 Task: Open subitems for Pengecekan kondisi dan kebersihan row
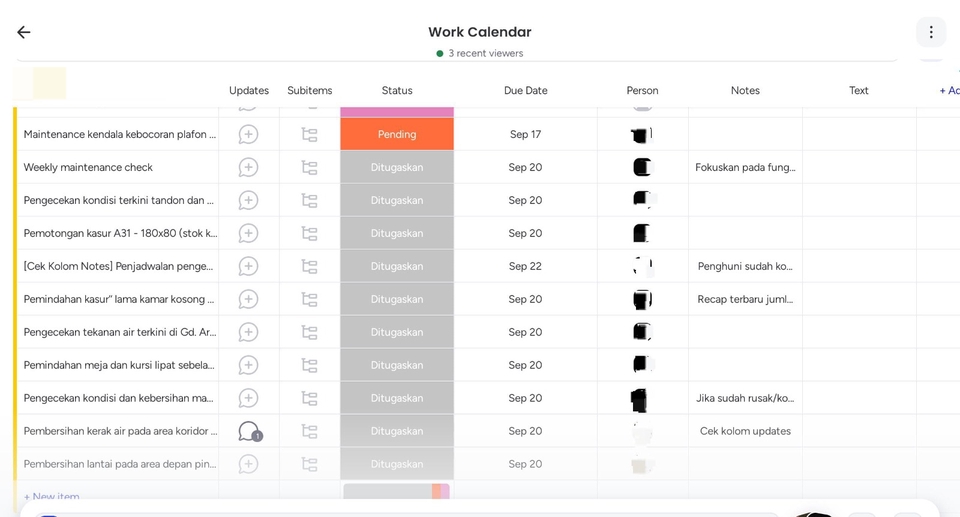[x=309, y=398]
